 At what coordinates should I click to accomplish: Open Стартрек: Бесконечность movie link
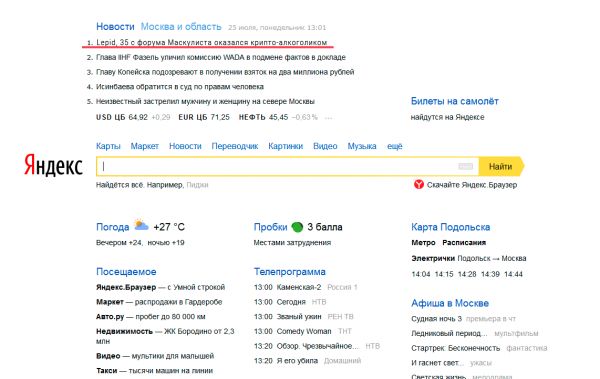[x=456, y=348]
